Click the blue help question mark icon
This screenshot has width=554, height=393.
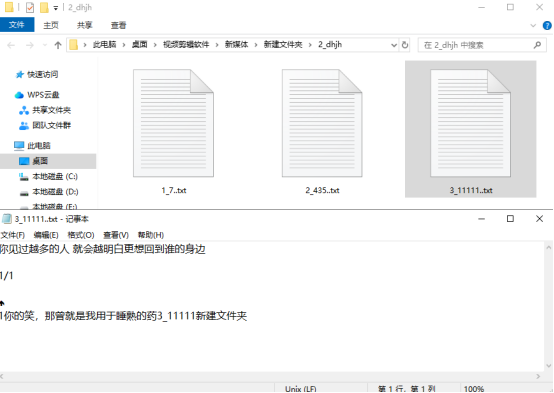pos(547,25)
